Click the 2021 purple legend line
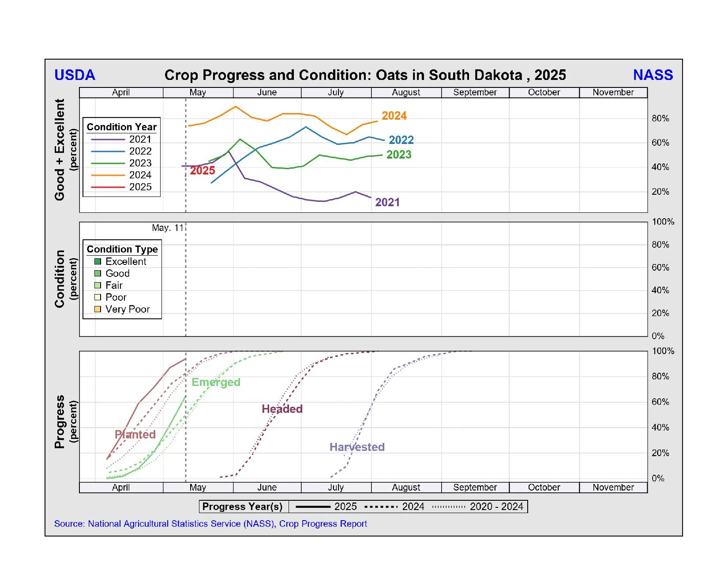728x563 pixels. coord(108,140)
